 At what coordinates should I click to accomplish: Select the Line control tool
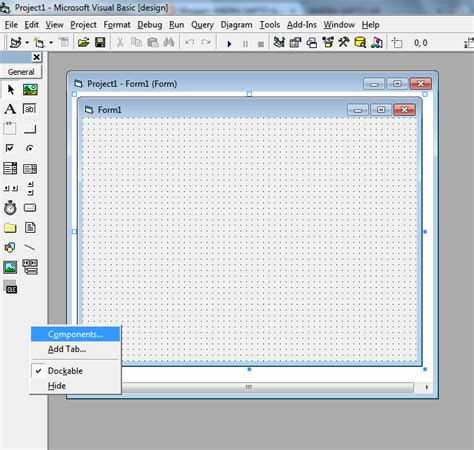coord(30,247)
